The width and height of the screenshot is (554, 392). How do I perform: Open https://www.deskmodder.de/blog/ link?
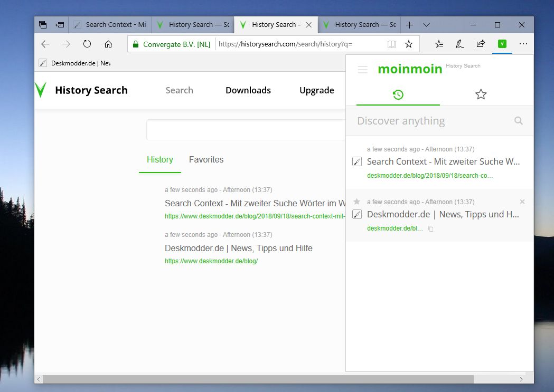click(211, 261)
